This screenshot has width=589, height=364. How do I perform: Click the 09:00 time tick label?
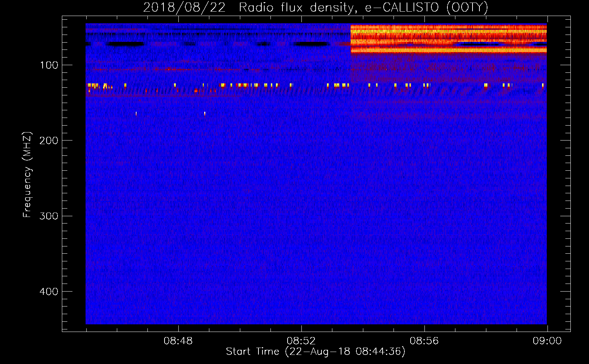coord(547,341)
